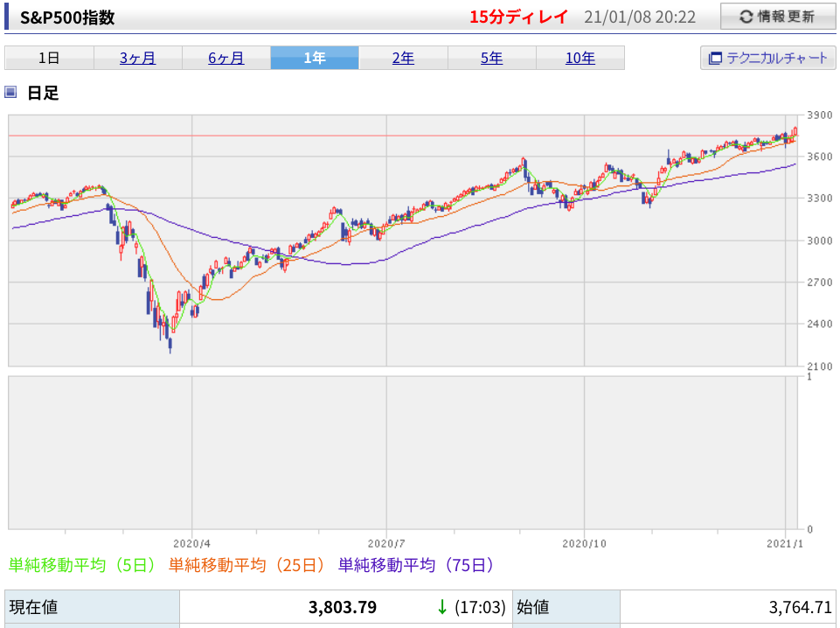Select the active 1年 tab
This screenshot has height=628, width=840.
coord(315,58)
